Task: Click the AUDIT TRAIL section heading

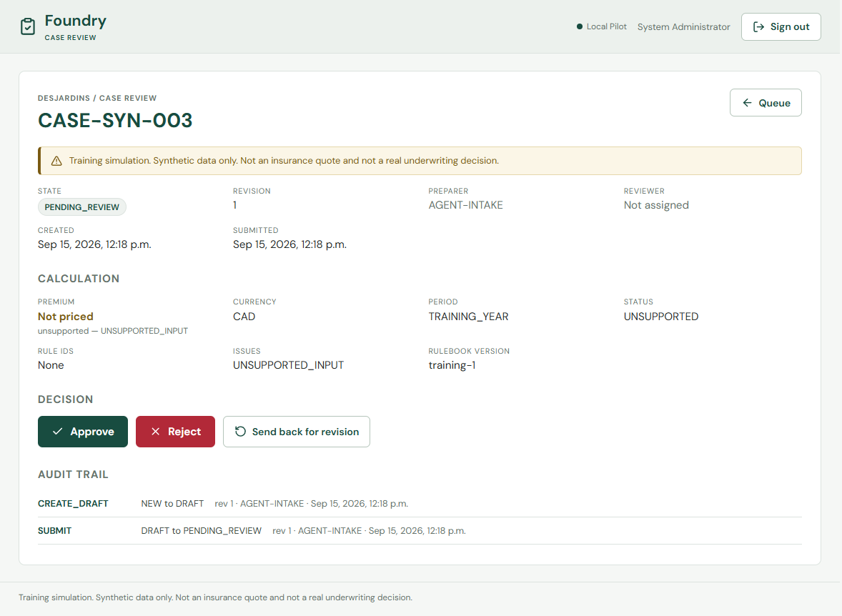Action: pyautogui.click(x=73, y=475)
